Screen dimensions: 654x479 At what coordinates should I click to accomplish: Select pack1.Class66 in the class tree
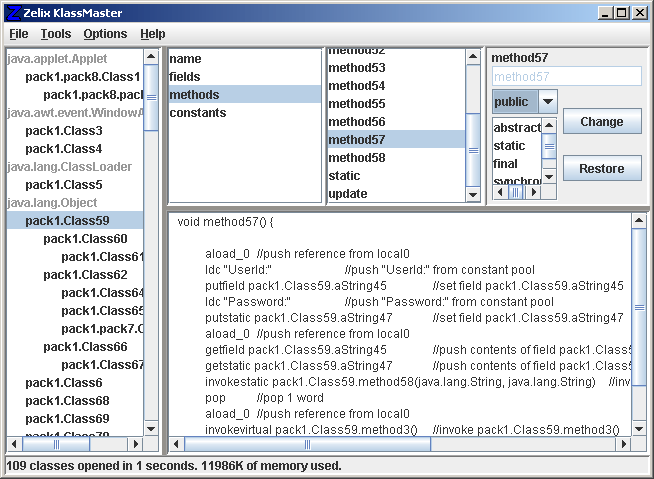(x=86, y=346)
